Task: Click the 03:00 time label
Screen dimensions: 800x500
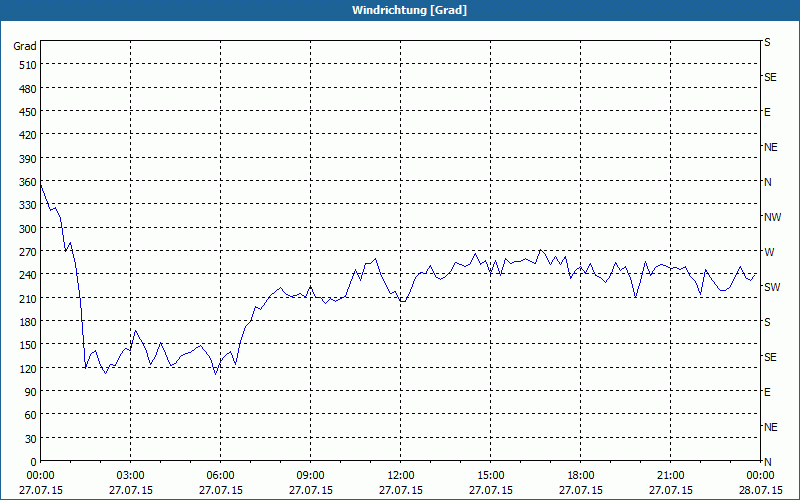Action: [x=131, y=476]
